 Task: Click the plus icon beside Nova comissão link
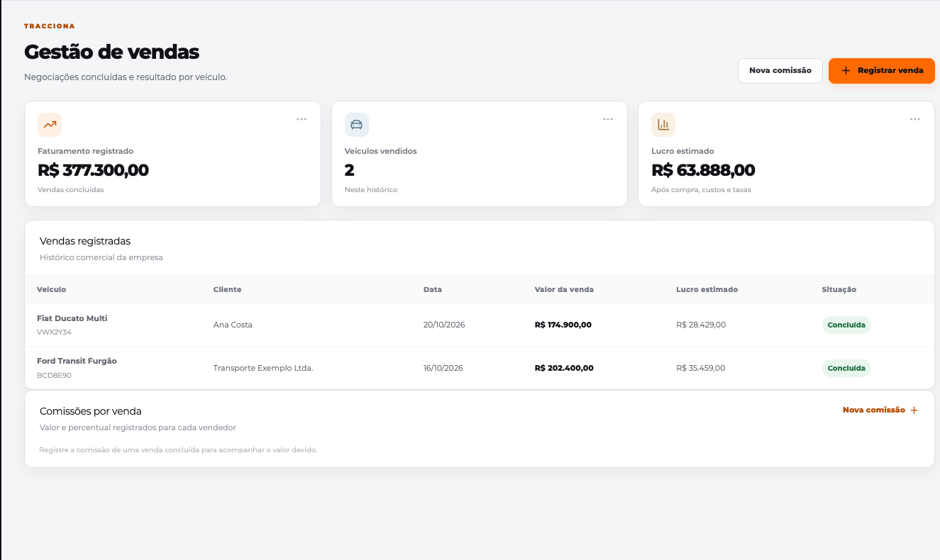click(x=914, y=410)
